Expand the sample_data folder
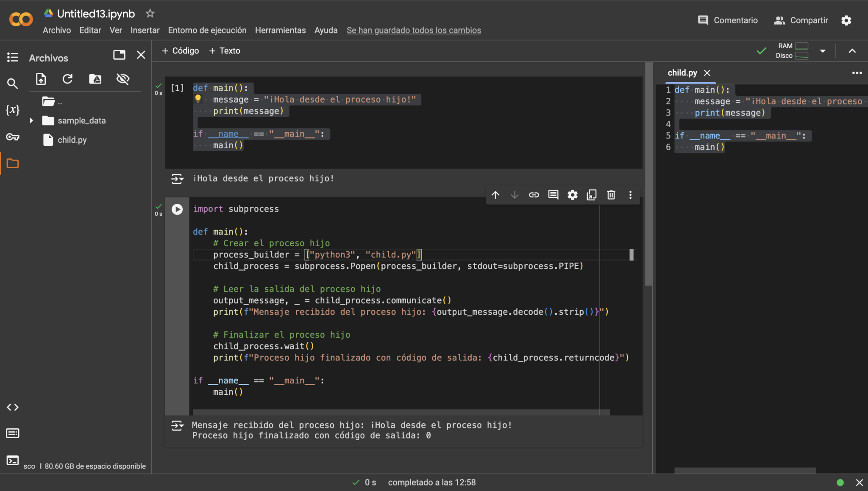868x491 pixels. [31, 120]
